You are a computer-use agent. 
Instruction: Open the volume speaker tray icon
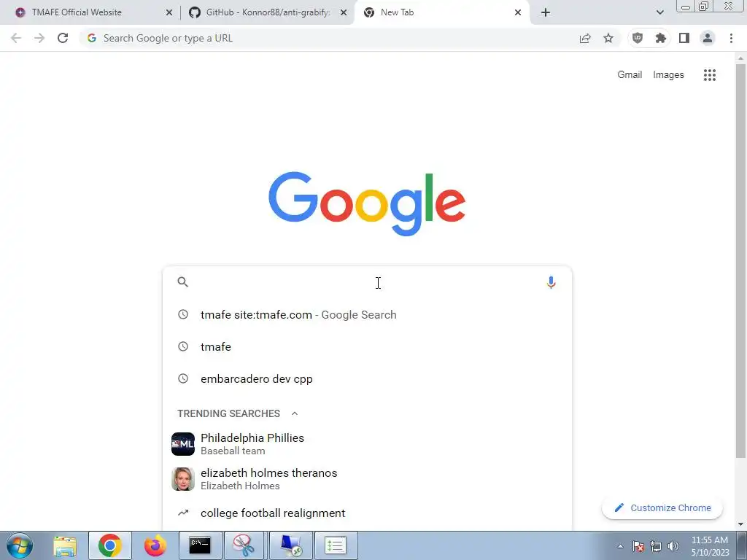tap(673, 546)
